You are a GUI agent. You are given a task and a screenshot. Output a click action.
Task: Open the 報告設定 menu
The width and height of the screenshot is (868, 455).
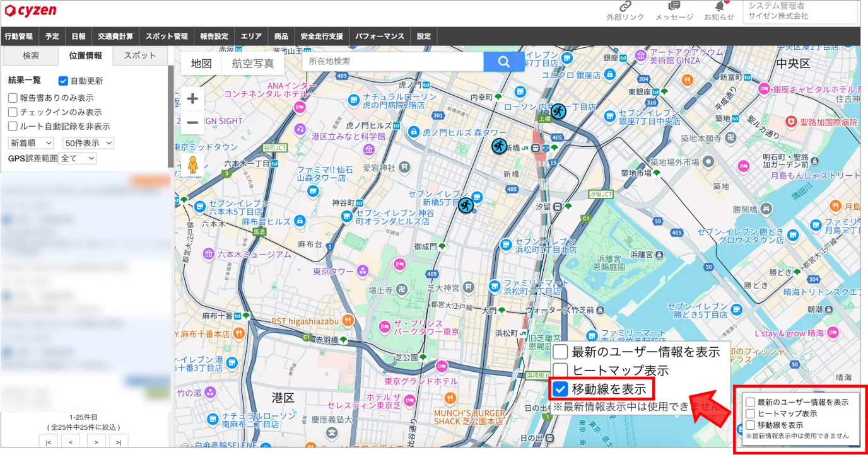click(x=214, y=36)
